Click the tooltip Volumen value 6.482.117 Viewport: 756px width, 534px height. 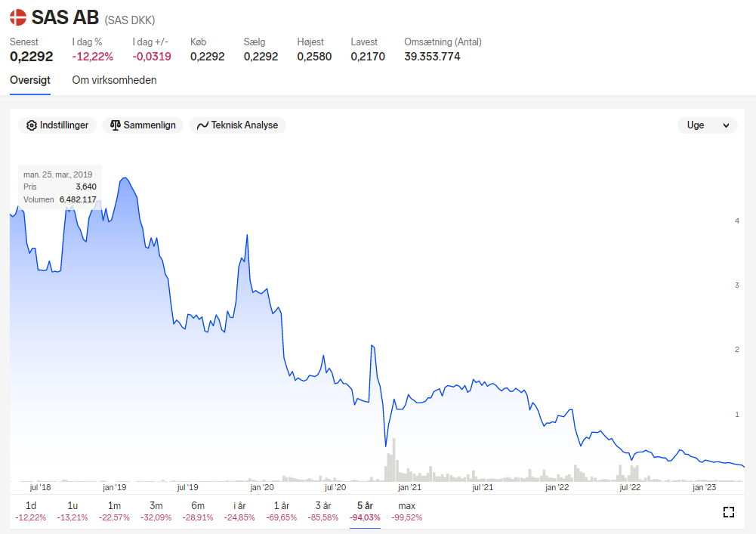[x=78, y=199]
